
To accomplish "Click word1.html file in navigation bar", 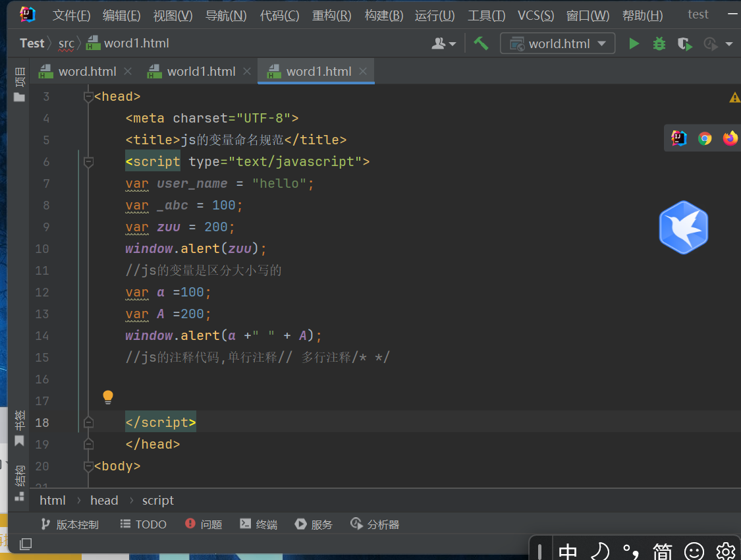I will (128, 43).
